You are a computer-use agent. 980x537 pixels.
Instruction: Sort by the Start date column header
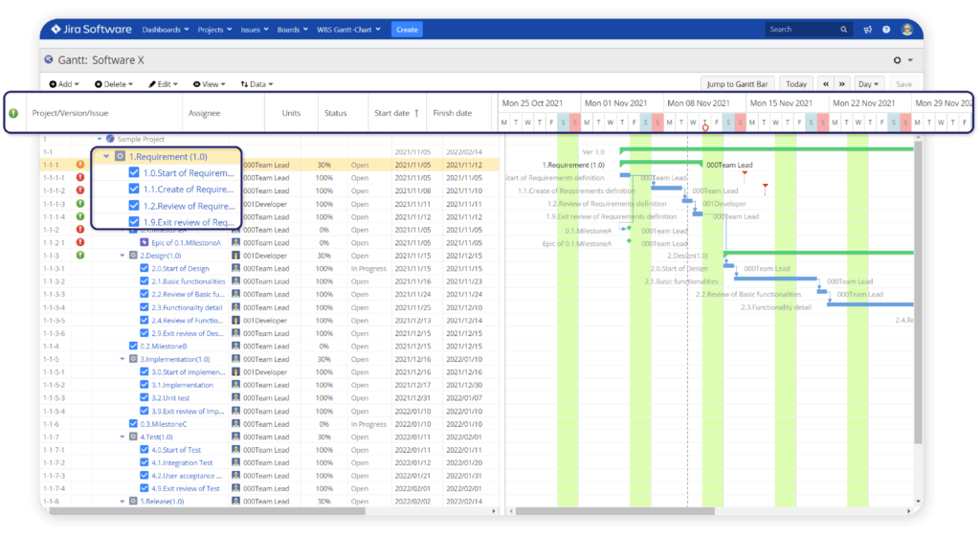[x=396, y=113]
